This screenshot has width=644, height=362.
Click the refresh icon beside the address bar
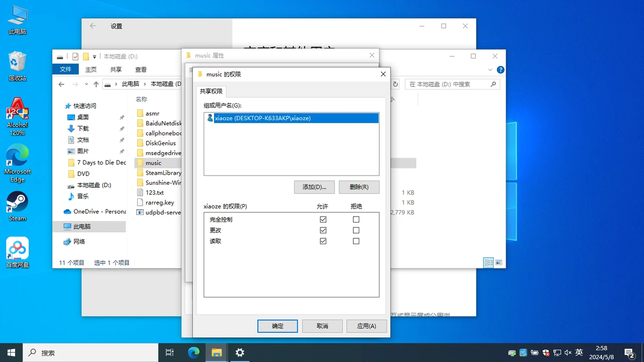click(395, 84)
